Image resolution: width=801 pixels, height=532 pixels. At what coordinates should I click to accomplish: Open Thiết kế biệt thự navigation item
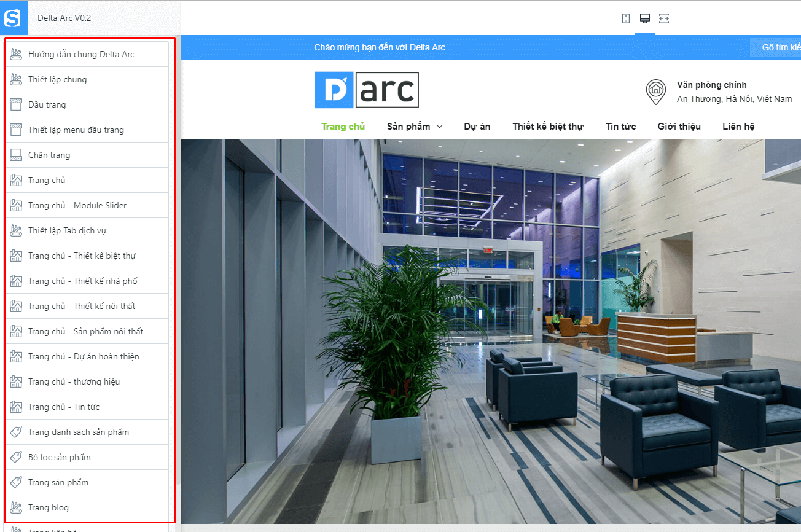pyautogui.click(x=548, y=127)
